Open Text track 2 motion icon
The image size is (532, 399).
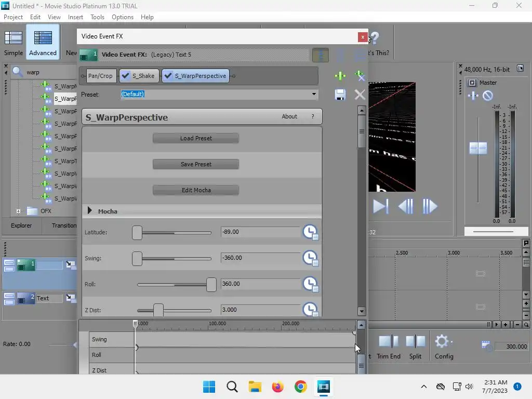tap(71, 298)
